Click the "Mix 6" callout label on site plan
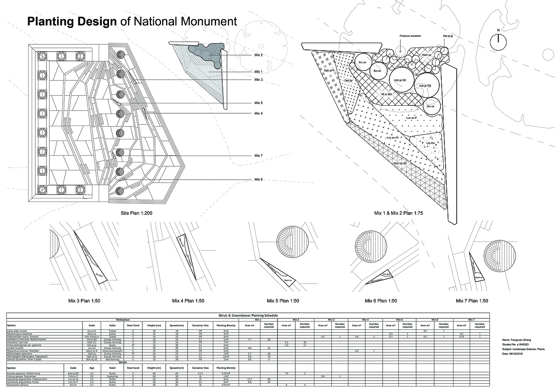The width and height of the screenshot is (555, 392). click(x=258, y=179)
